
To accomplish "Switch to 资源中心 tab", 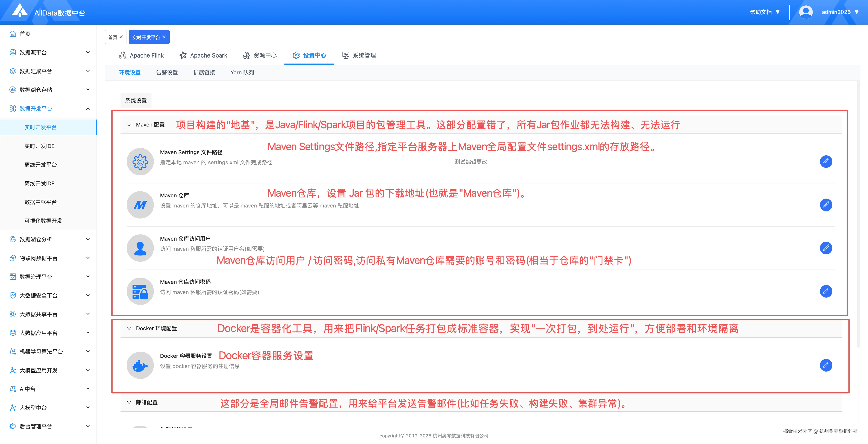I will tap(260, 55).
